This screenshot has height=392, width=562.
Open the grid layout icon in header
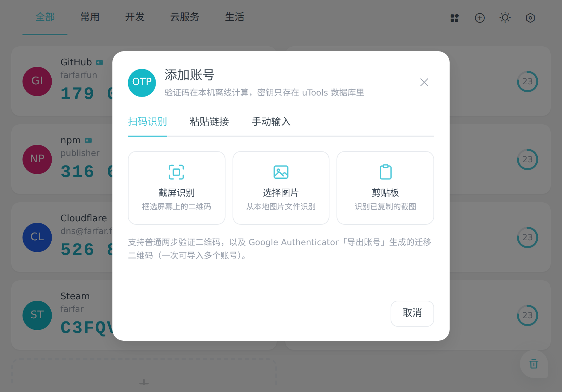(x=455, y=18)
